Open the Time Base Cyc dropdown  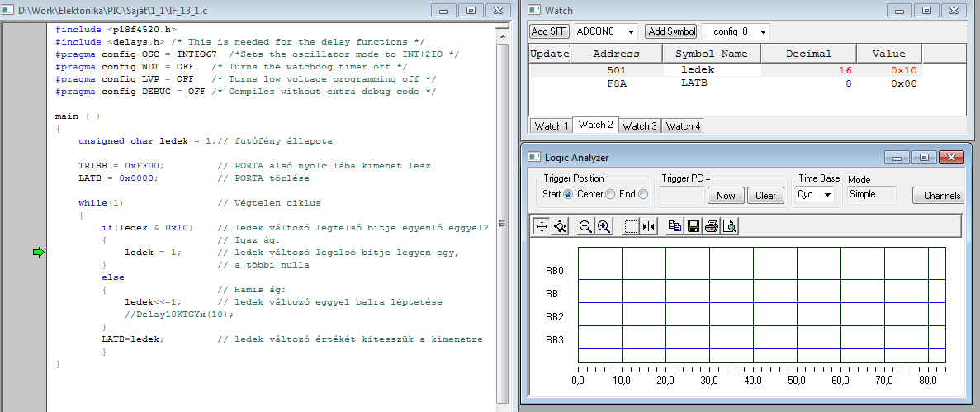(x=828, y=194)
